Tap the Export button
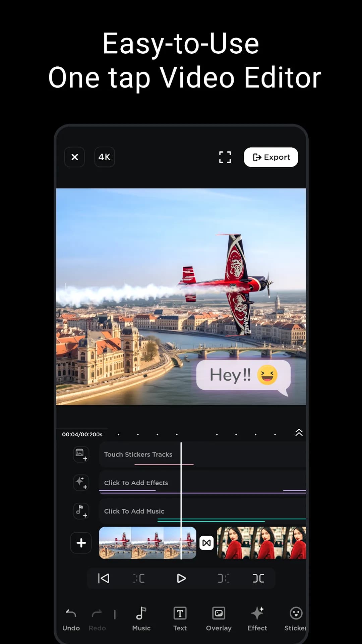 [x=271, y=157]
